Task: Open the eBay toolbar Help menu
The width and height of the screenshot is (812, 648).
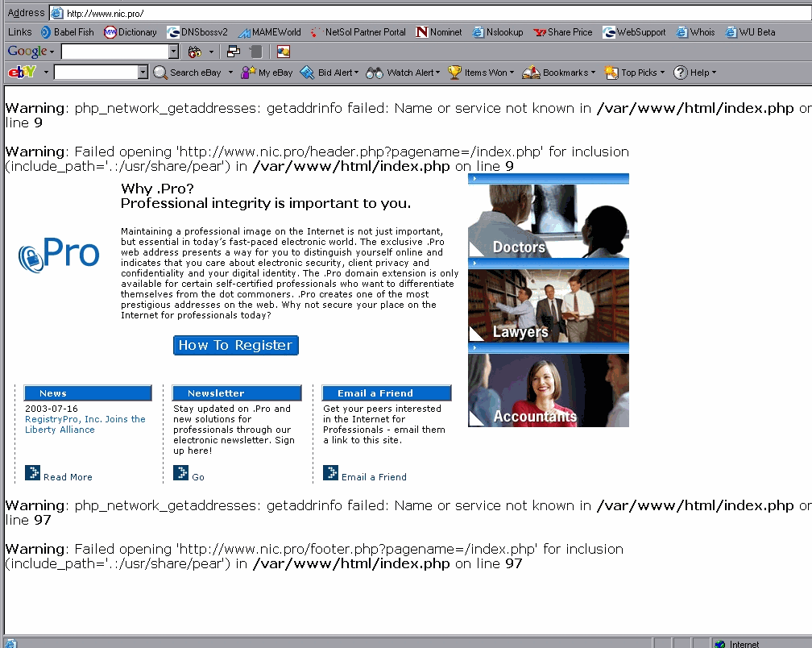Action: [694, 73]
